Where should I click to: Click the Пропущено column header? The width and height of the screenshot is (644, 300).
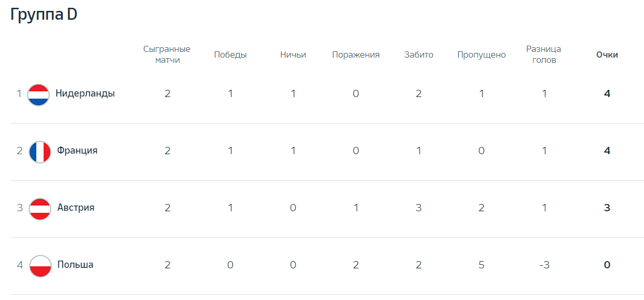[x=482, y=55]
